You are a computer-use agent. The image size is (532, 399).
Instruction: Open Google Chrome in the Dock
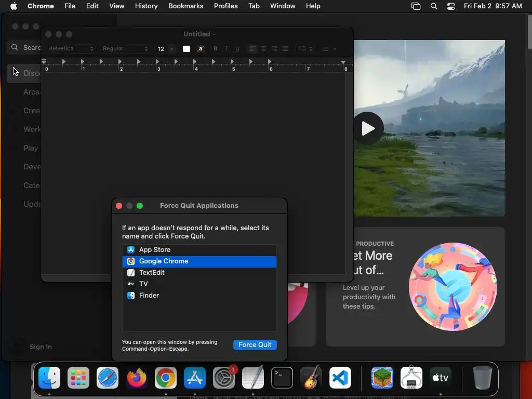pos(166,378)
